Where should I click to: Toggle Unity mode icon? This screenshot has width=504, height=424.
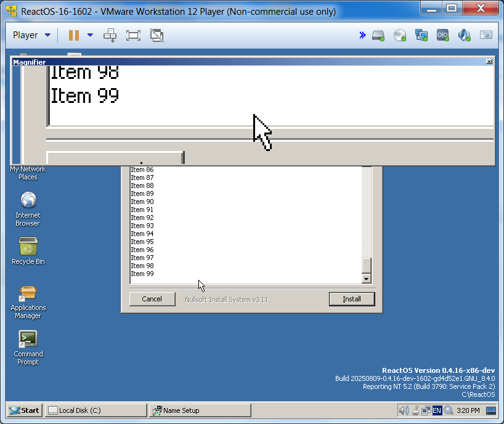tap(157, 35)
